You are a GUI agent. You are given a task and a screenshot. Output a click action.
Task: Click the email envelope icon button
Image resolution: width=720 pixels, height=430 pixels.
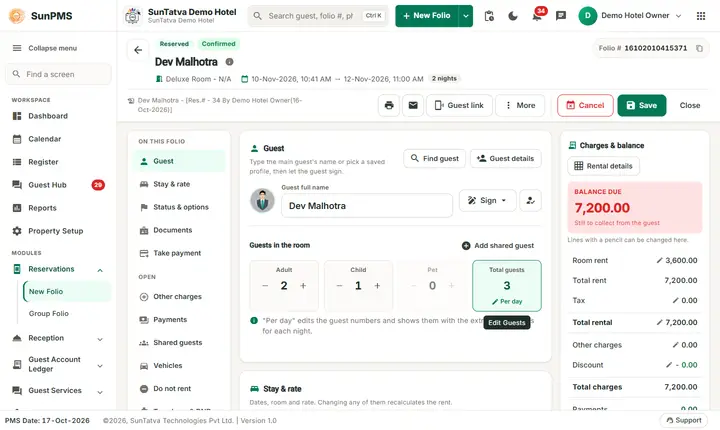413,105
